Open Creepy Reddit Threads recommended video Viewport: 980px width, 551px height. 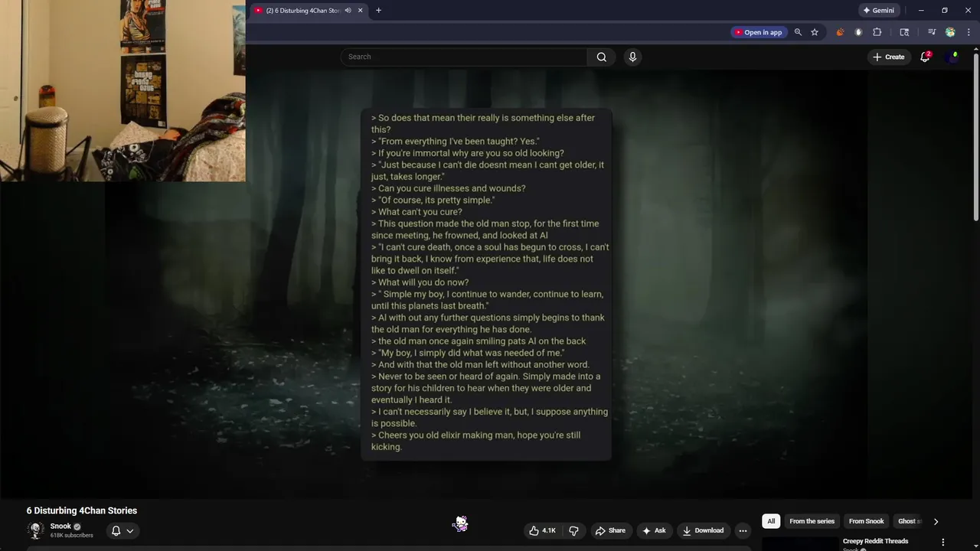[875, 541]
